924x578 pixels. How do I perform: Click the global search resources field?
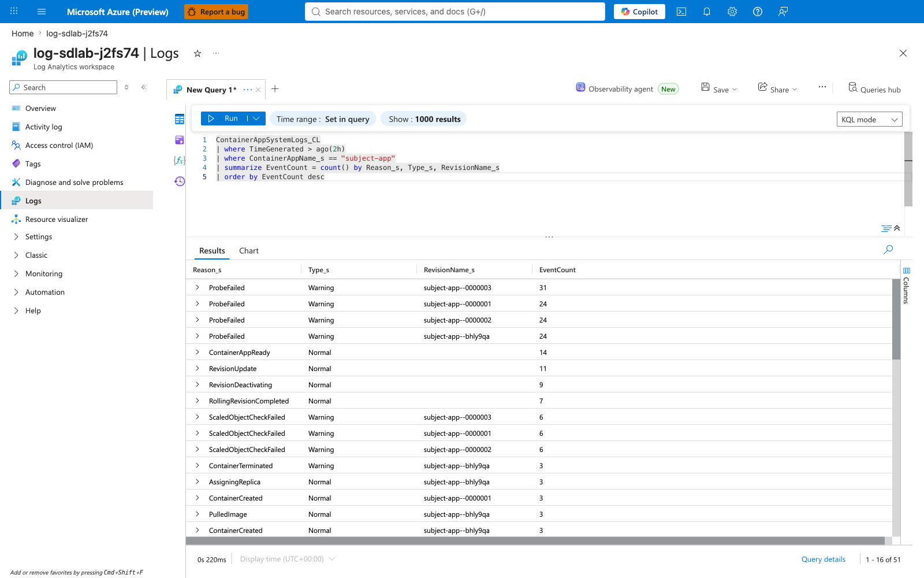point(455,12)
